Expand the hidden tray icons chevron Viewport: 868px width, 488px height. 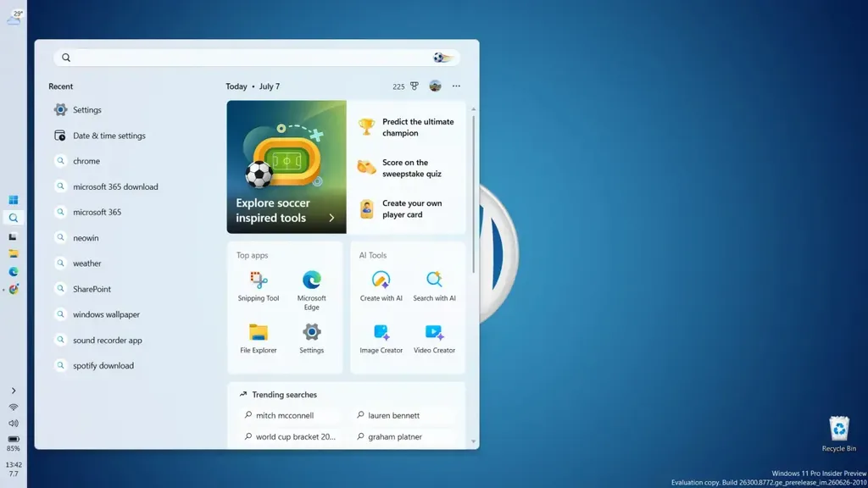point(14,391)
